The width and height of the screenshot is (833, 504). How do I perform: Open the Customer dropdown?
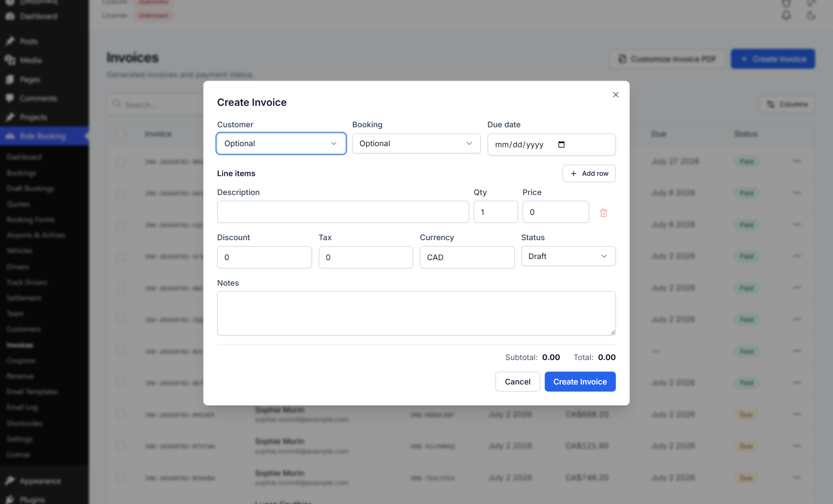pos(281,144)
